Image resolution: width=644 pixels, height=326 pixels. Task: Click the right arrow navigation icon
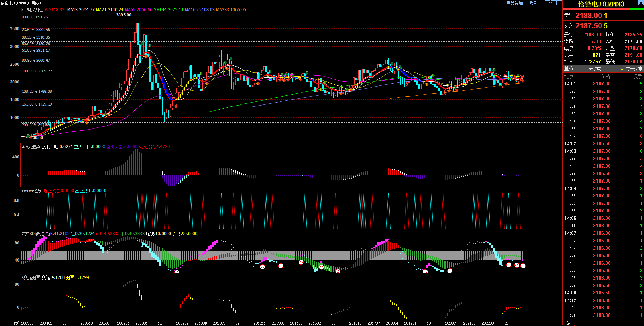pos(553,3)
